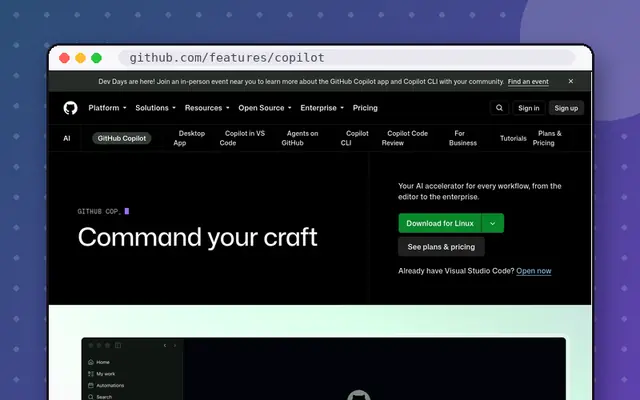
Task: Click Automations in the preview sidebar
Action: coord(110,385)
